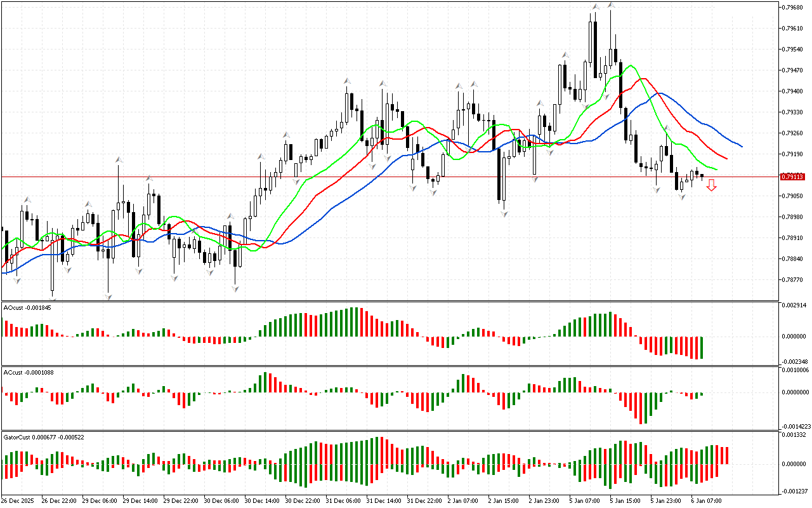Screen dimensions: 812x508
Task: Click the red Alligator teeth line end
Action: click(726, 158)
